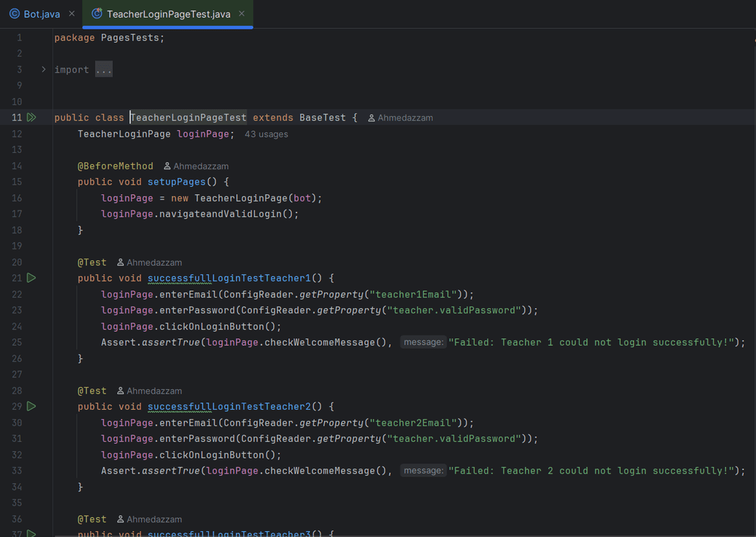Run the TeacherLoginPageTest class from gutter icon

click(x=32, y=117)
